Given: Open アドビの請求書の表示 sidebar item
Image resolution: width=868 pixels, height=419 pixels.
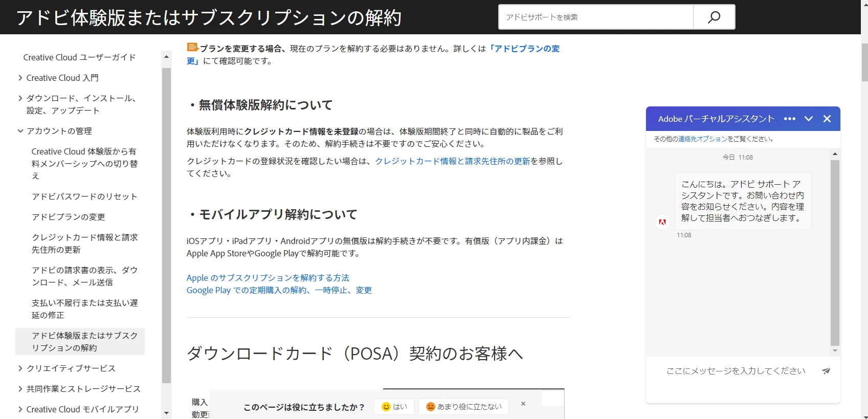Looking at the screenshot, I should click(x=84, y=276).
